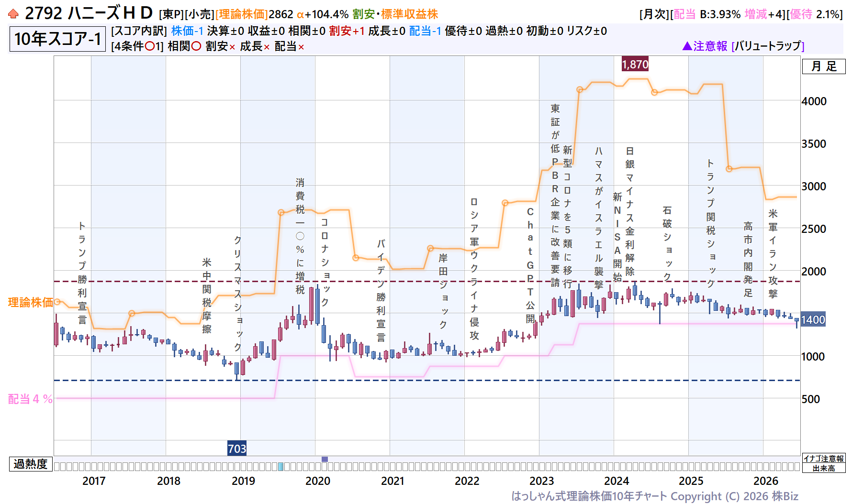852x504 pixels.
Task: Click the 2024 year label on axis
Action: (x=617, y=481)
